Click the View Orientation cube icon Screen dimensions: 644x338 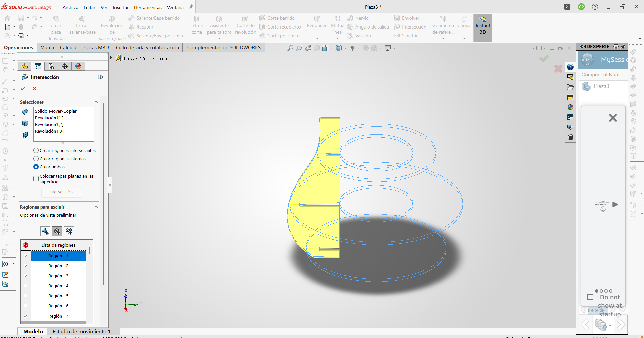point(325,48)
